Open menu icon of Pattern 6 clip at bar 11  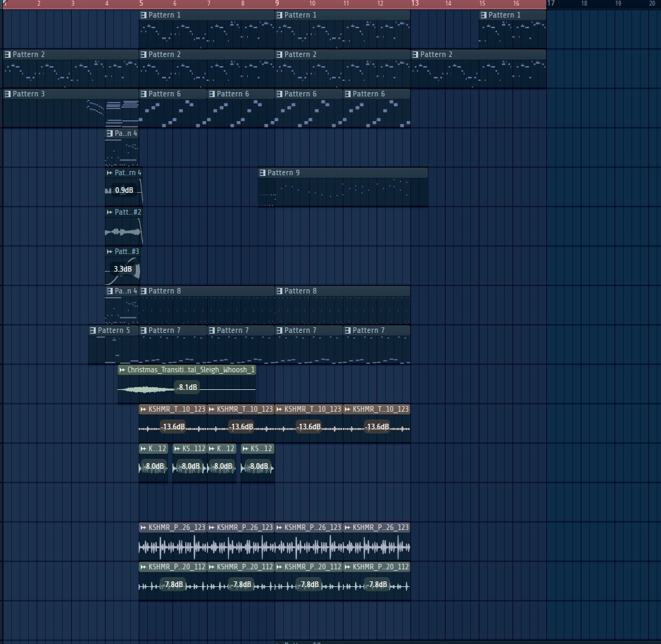coord(347,94)
